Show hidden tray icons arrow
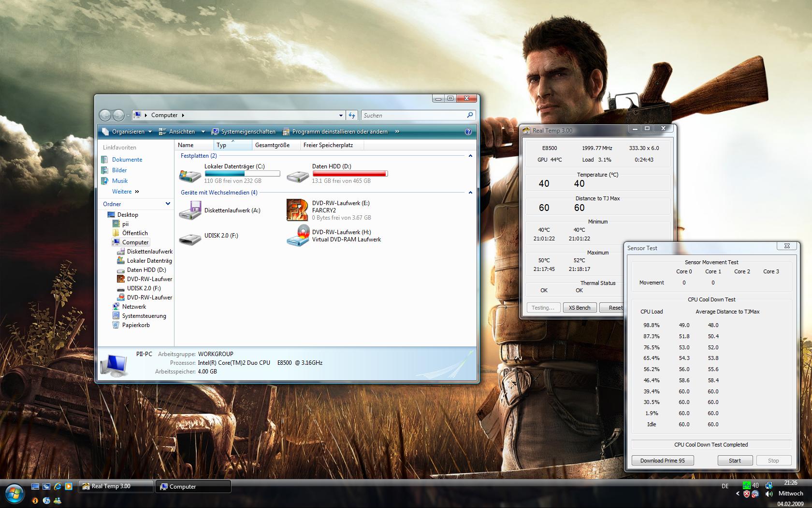The width and height of the screenshot is (812, 508). 738,494
